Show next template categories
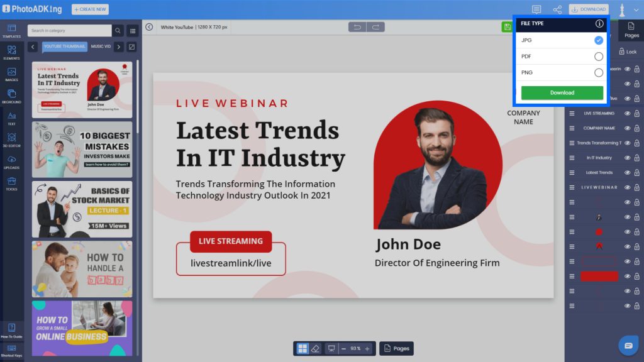 click(x=119, y=47)
